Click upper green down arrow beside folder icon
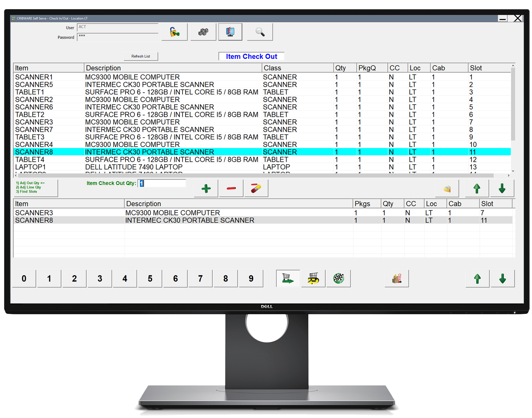 tap(502, 189)
